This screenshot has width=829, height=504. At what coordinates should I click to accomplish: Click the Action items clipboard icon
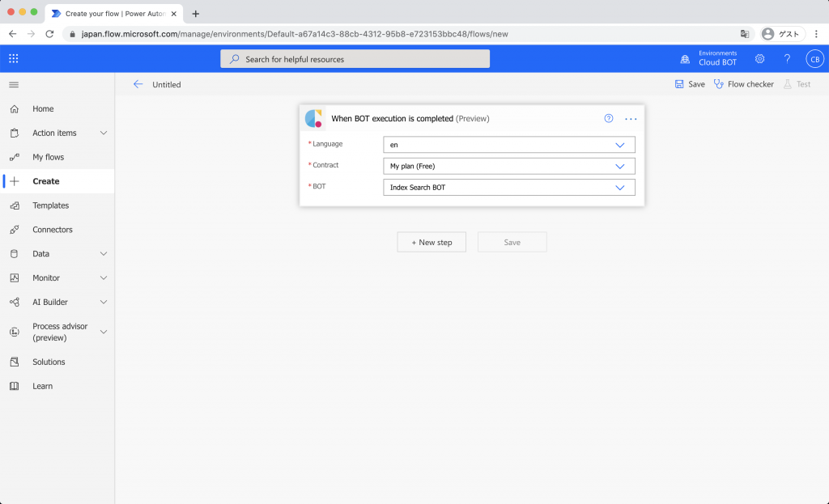[x=15, y=133]
